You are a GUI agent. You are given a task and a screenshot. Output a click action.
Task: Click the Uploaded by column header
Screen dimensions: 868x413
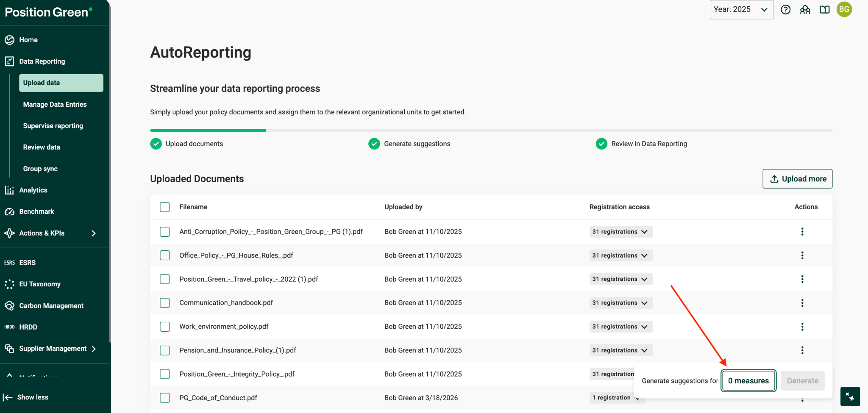click(403, 207)
